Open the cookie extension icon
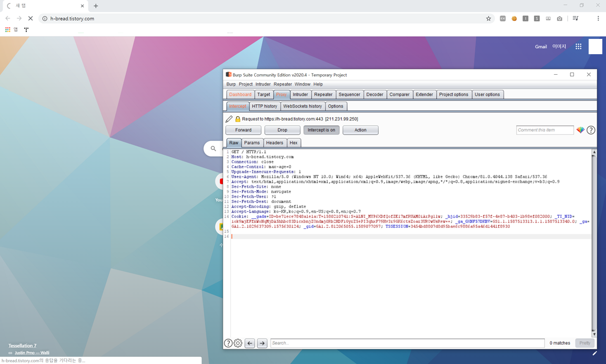The width and height of the screenshot is (606, 364). point(514,18)
